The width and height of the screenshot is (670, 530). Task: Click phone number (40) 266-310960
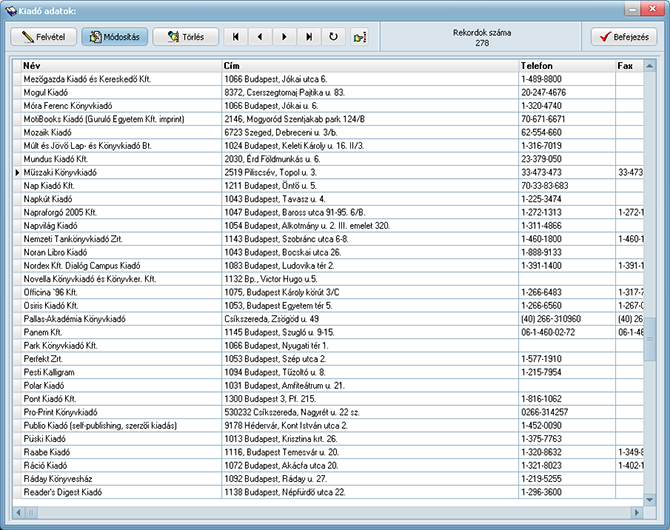pos(551,319)
